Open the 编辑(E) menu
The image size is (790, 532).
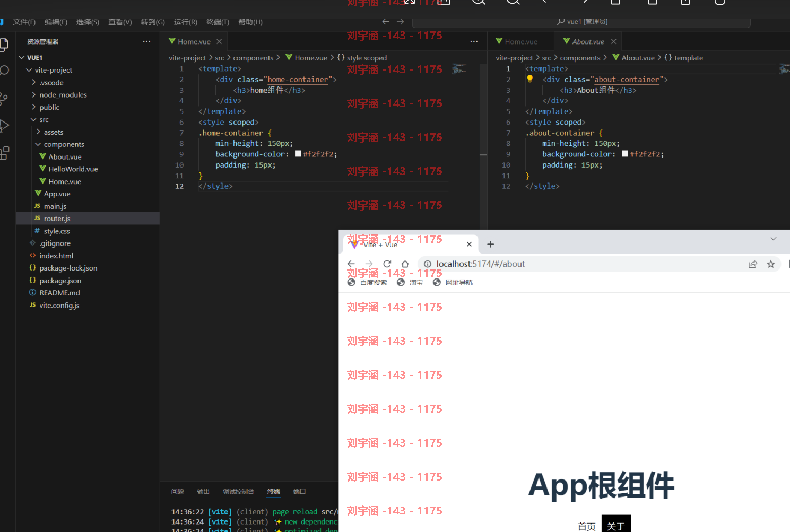[56, 22]
